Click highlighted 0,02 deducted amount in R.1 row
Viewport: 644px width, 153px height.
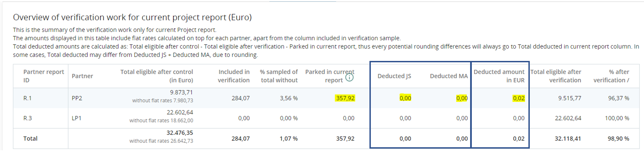(x=519, y=98)
